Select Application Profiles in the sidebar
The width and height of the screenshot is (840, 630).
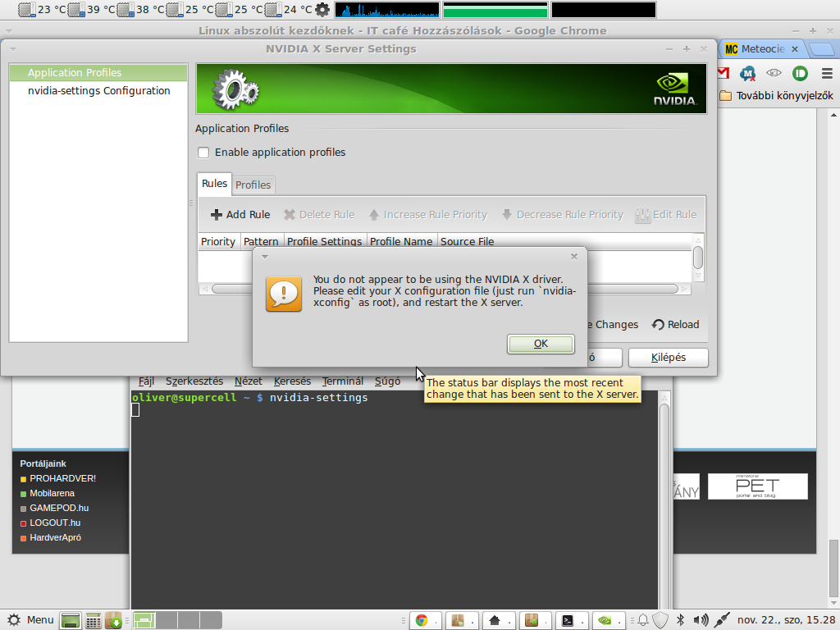point(98,72)
